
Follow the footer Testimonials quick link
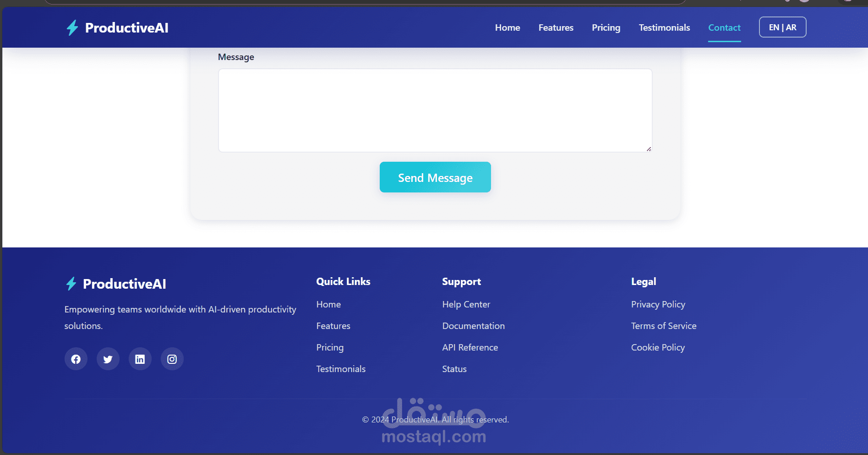click(341, 369)
